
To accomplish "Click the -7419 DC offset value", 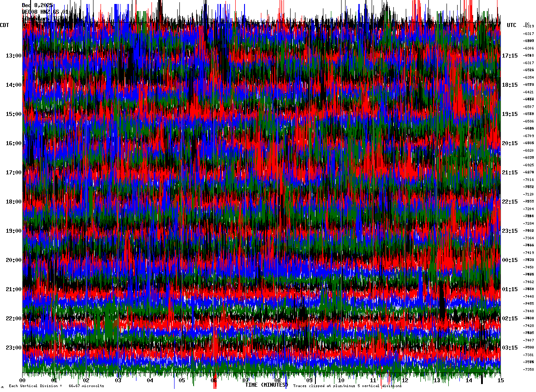I will point(528,253).
